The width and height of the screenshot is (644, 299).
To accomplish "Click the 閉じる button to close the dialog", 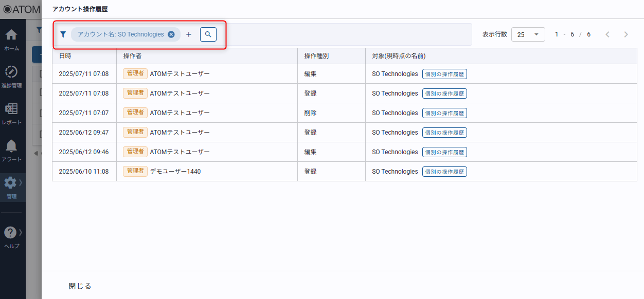I will coord(80,286).
